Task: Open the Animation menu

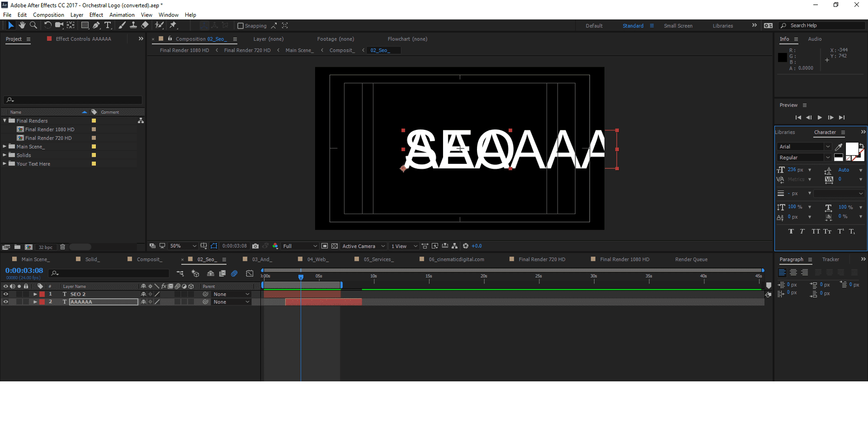Action: [x=122, y=15]
